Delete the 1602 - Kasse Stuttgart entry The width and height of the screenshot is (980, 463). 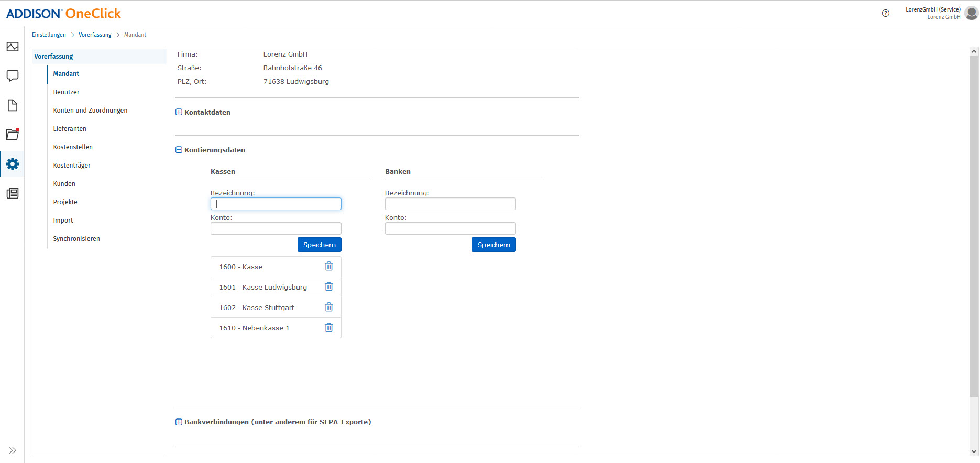pyautogui.click(x=329, y=307)
